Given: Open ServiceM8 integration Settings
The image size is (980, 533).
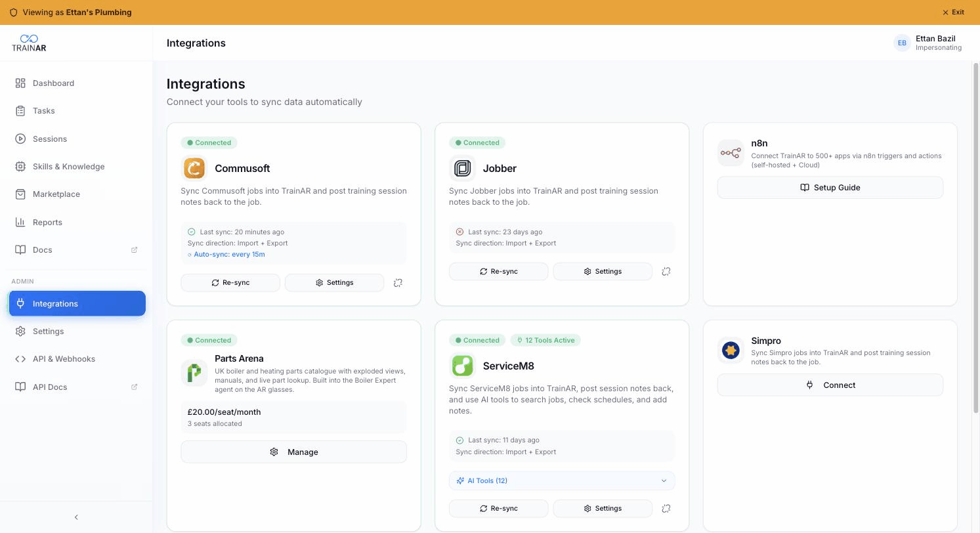Looking at the screenshot, I should click(603, 509).
